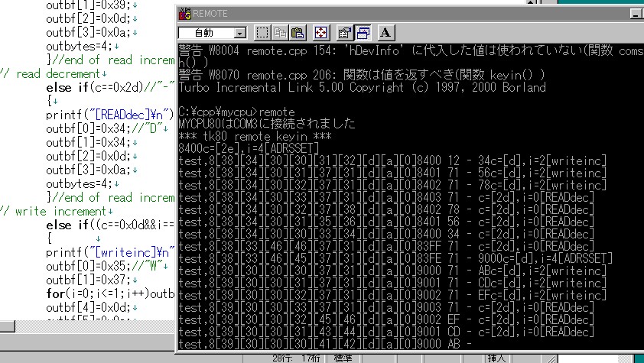Image resolution: width=644 pixels, height=363 pixels.
Task: Click the Paste clipboard icon
Action: pos(298,33)
